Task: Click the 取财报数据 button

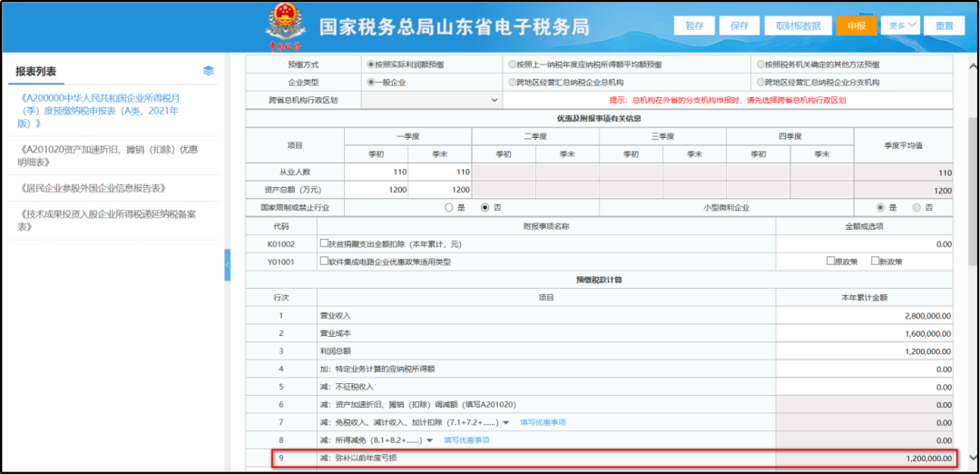Action: point(799,25)
